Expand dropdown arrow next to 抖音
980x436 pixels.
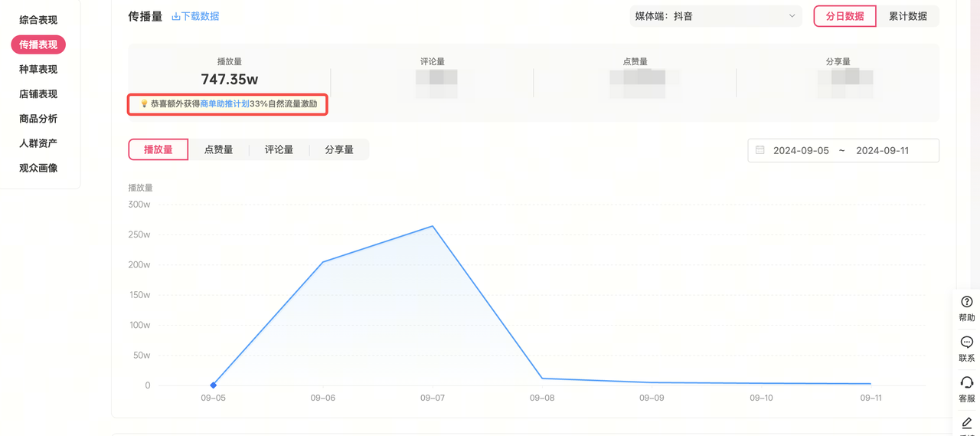point(792,16)
